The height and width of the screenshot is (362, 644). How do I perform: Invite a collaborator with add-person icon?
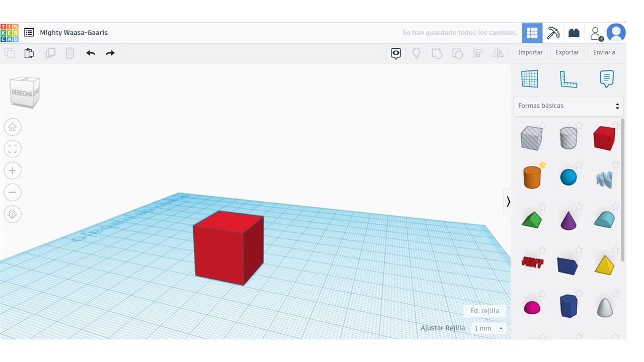pos(596,34)
